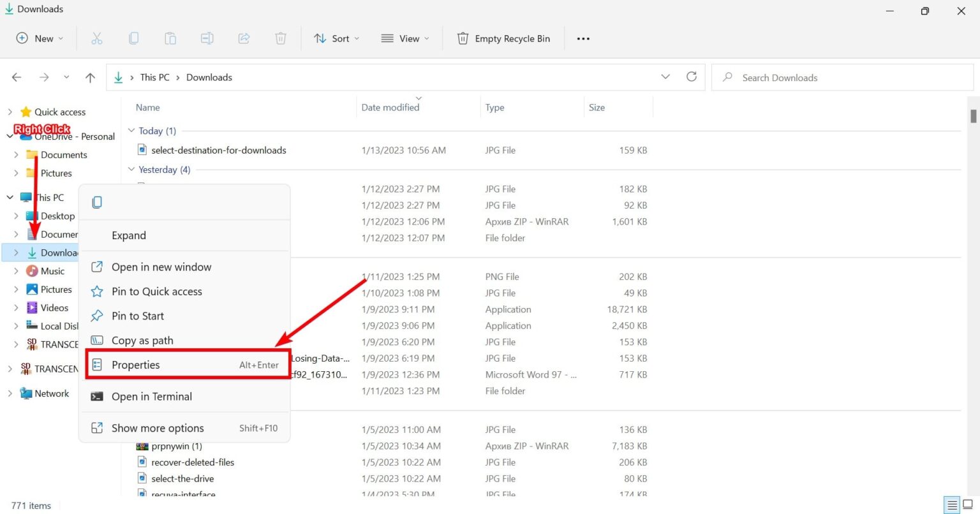Switch to large thumbnails view icon
Image resolution: width=980 pixels, height=514 pixels.
967,505
